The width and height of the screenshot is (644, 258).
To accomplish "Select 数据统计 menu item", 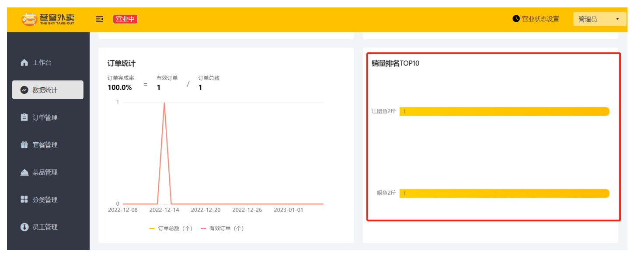I will [48, 90].
